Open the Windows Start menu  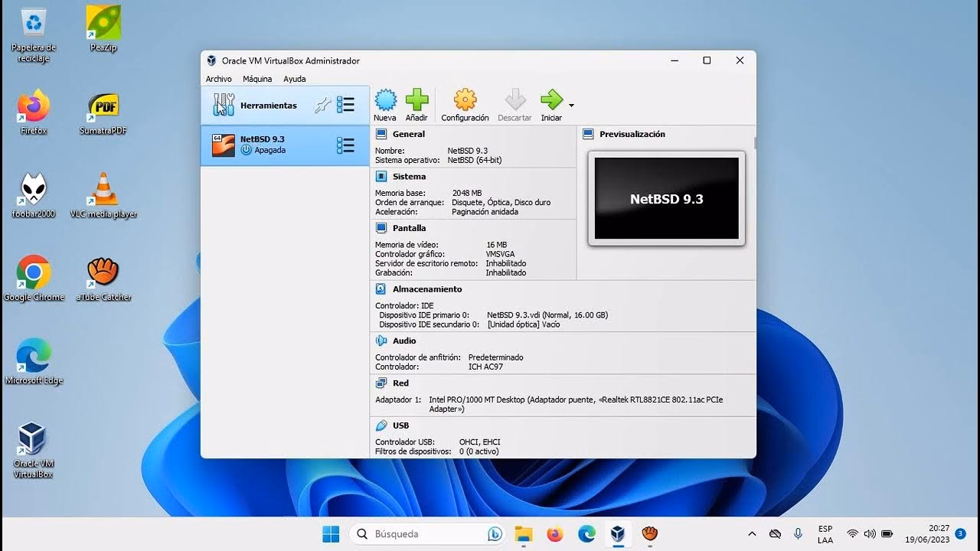click(331, 533)
